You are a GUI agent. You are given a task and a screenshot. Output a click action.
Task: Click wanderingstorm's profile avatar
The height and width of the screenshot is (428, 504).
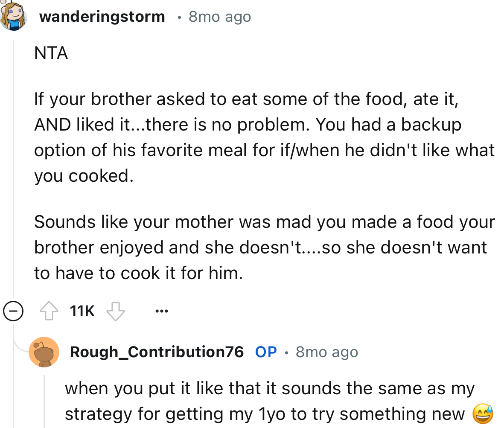coord(14,16)
